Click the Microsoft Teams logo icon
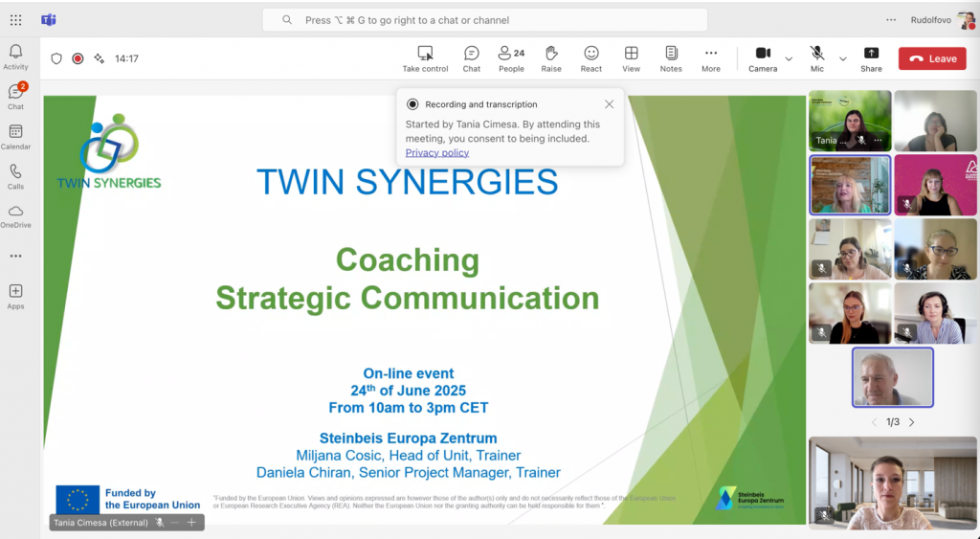 click(49, 20)
